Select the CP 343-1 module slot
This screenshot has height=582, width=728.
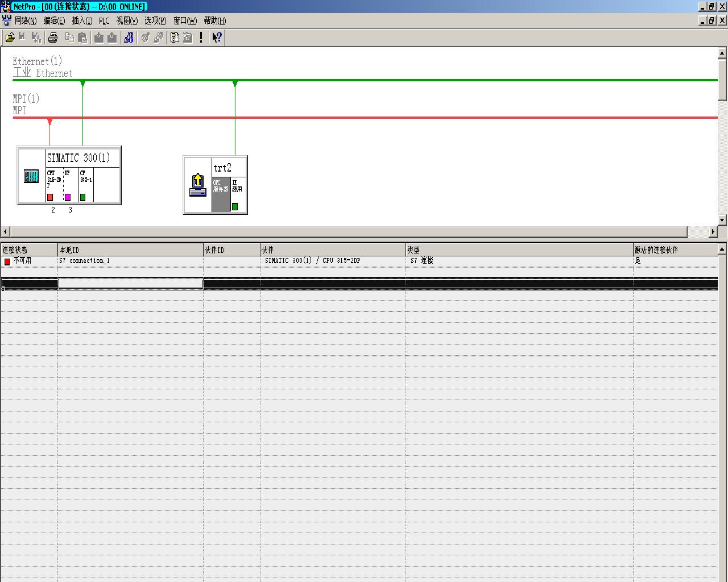(86, 185)
